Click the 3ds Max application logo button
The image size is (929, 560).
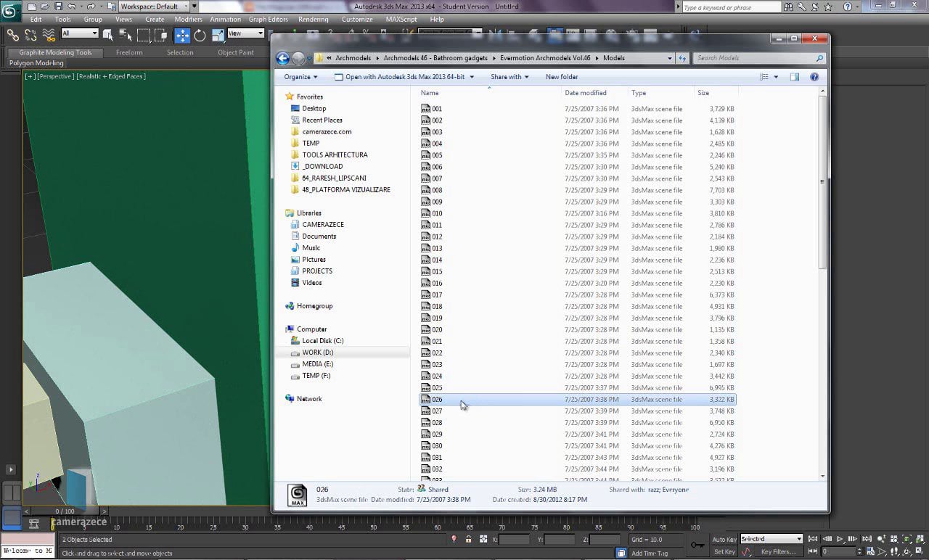(x=11, y=12)
